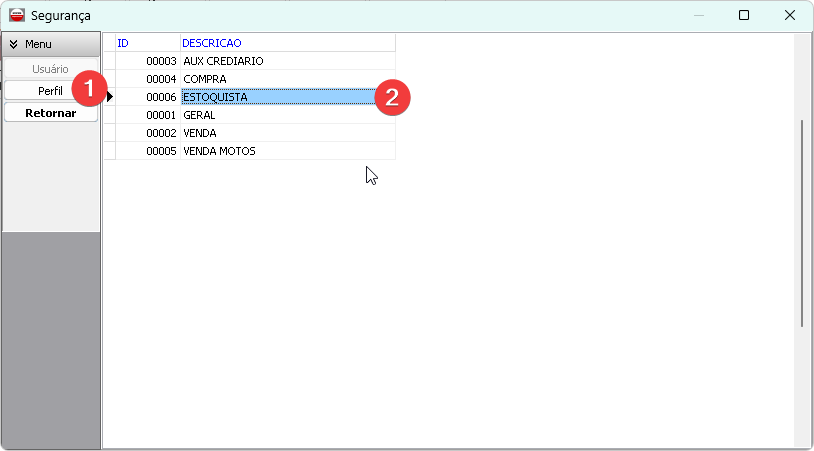The image size is (814, 451).
Task: Click the current-row arrow indicator beside 00006
Action: pyautogui.click(x=110, y=97)
